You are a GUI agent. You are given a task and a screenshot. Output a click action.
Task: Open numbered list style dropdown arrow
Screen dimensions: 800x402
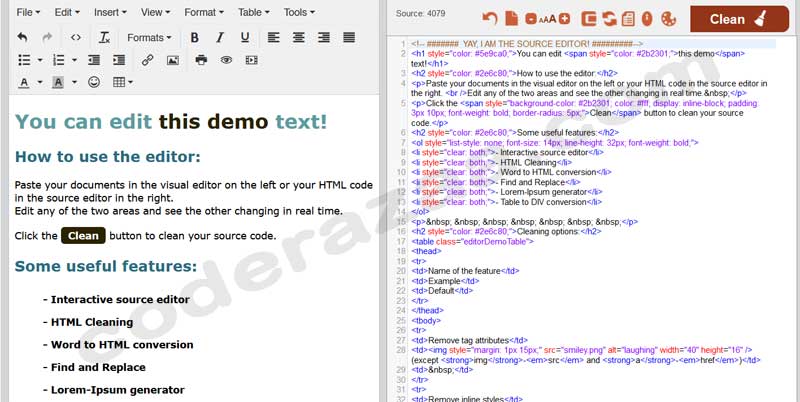[74, 60]
